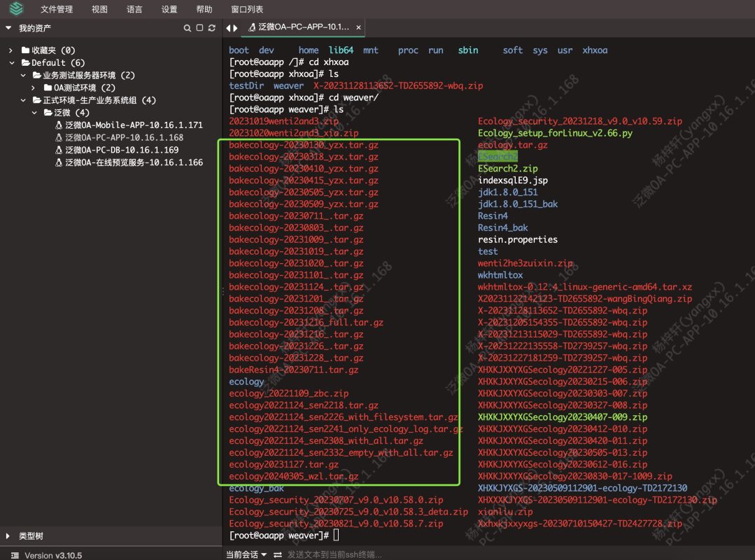Expand the 收藏夹 (0) folder
Viewport: 755px width, 560px height.
pyautogui.click(x=11, y=50)
